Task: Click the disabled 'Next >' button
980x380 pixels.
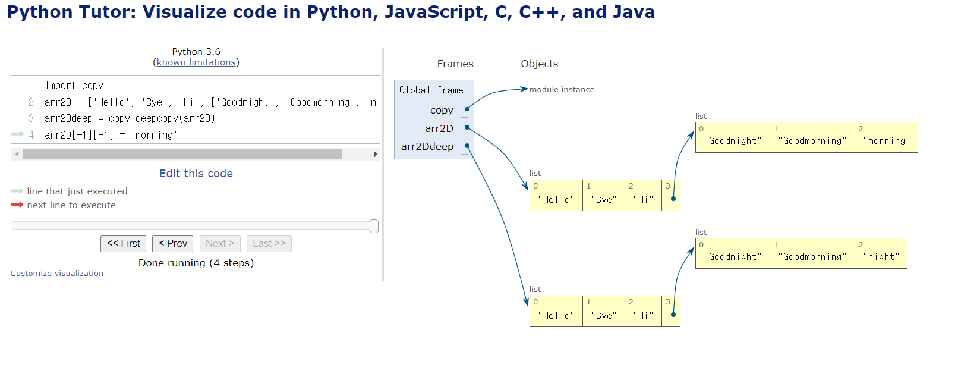Action: coord(220,244)
